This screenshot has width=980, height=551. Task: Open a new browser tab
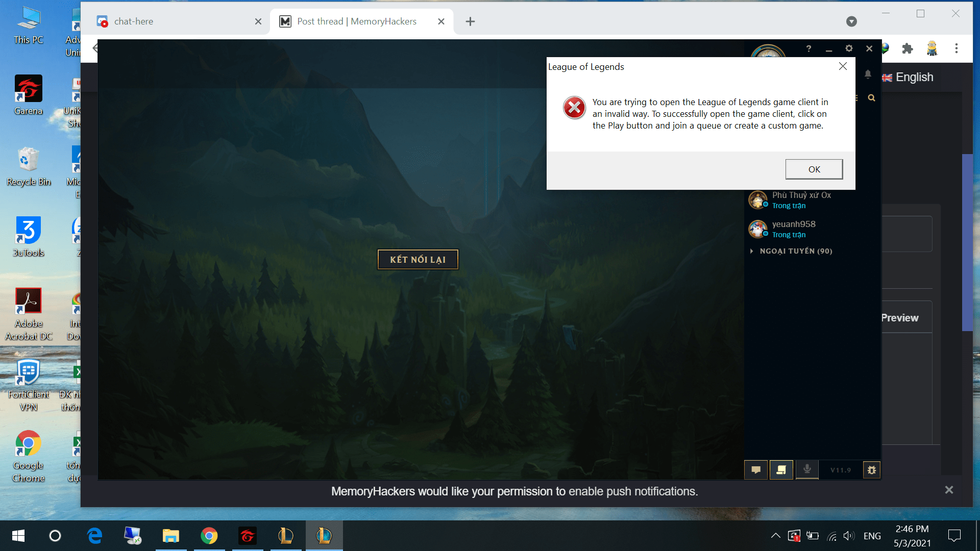(470, 21)
